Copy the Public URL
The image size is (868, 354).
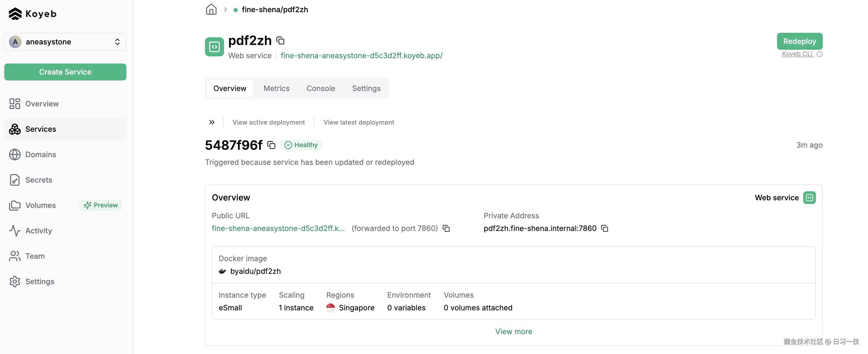click(446, 229)
